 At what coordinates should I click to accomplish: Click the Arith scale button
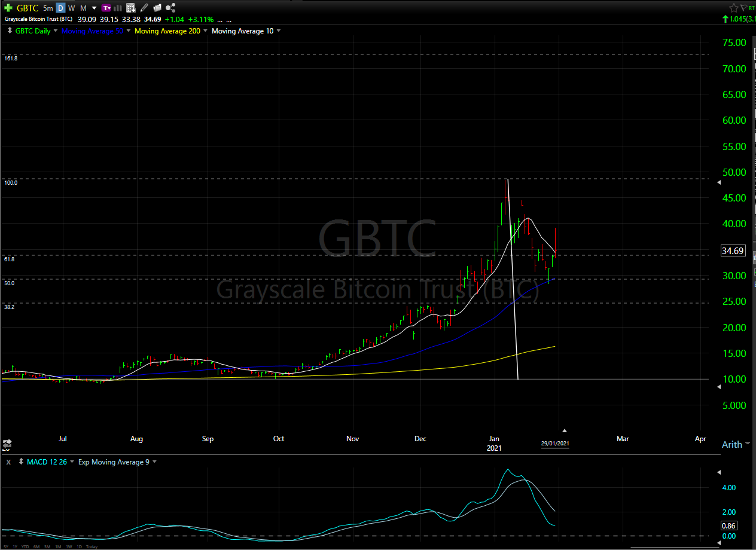click(731, 444)
